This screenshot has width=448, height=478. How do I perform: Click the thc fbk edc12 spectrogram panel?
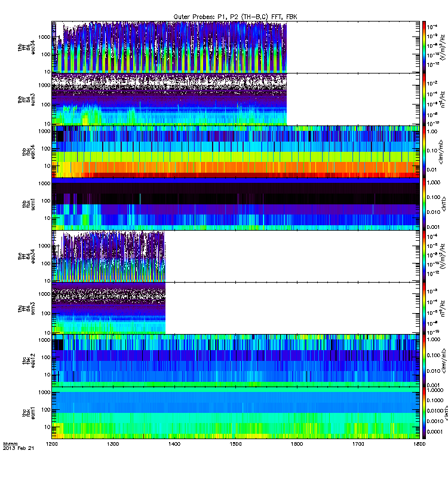coord(235,361)
